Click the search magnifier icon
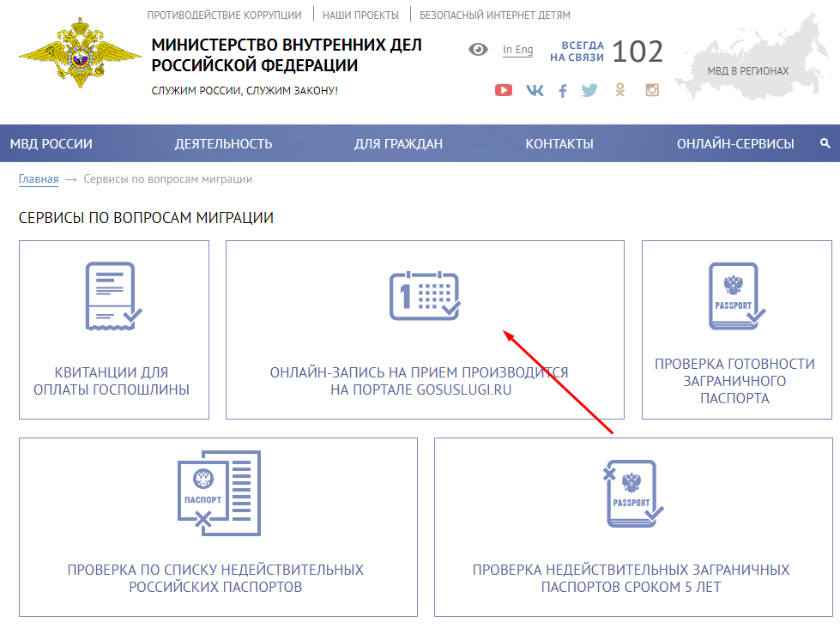This screenshot has width=840, height=628. [825, 143]
